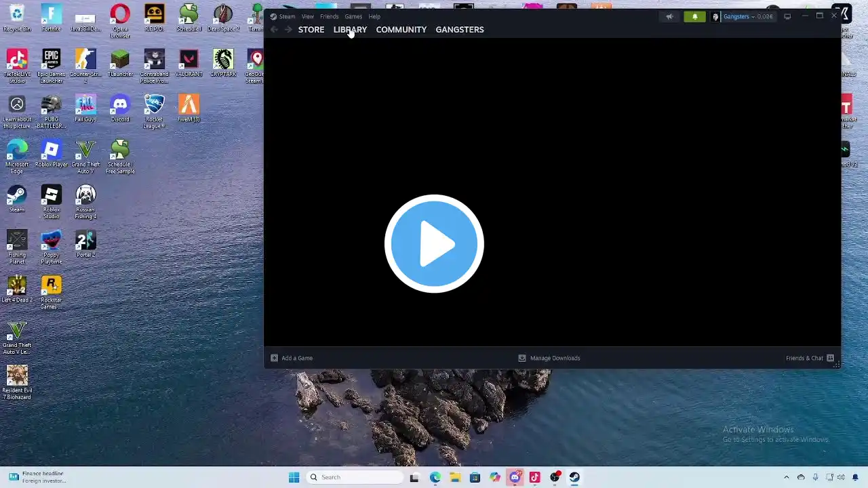Select the Learn about this picture icon

tap(17, 112)
